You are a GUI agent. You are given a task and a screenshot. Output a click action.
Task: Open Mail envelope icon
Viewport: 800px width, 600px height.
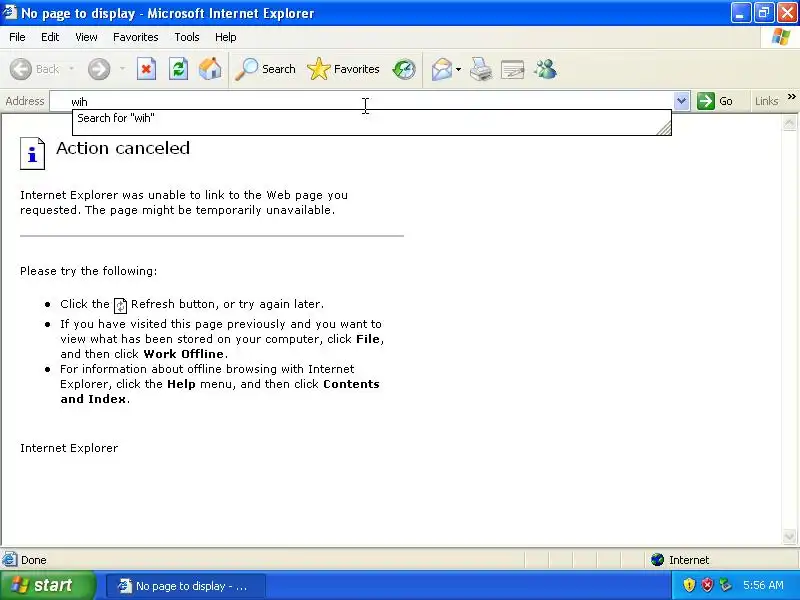pyautogui.click(x=442, y=69)
